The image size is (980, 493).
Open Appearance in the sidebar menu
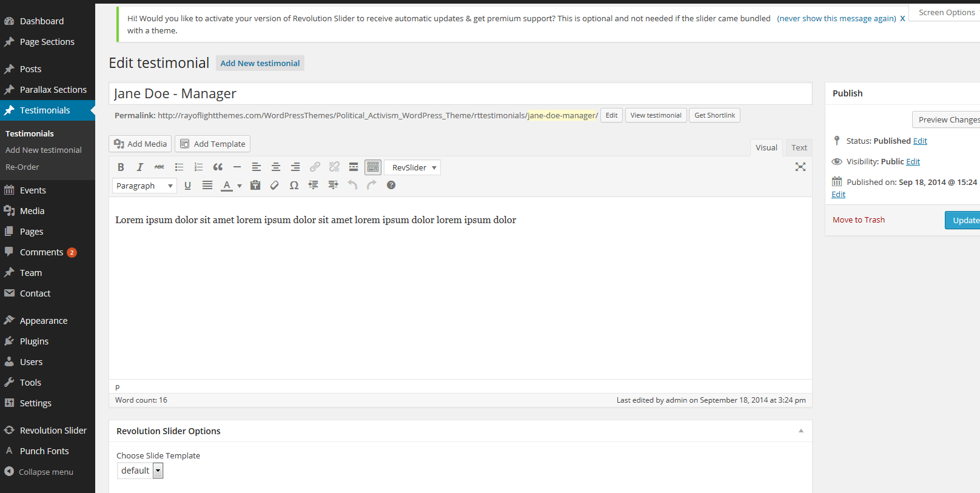point(43,321)
